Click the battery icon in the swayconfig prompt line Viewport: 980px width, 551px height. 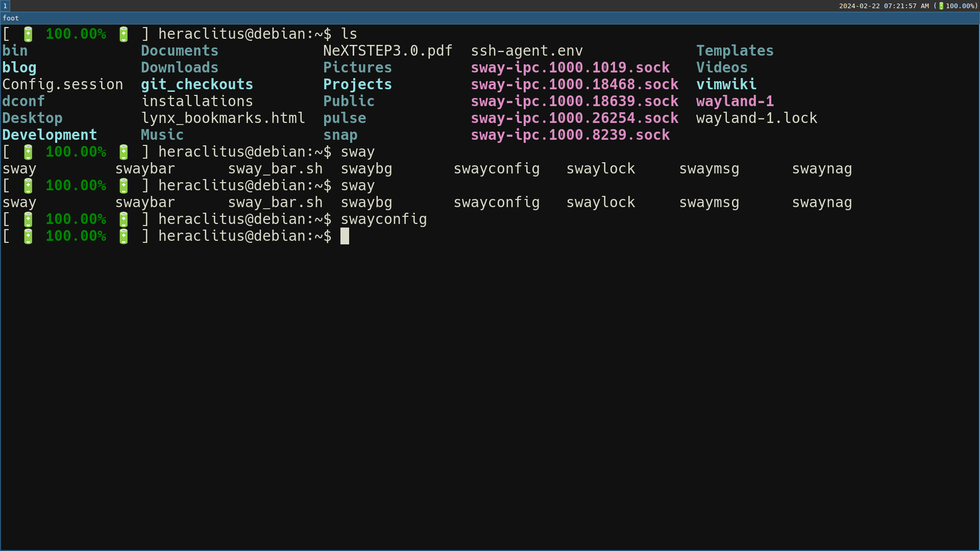28,219
